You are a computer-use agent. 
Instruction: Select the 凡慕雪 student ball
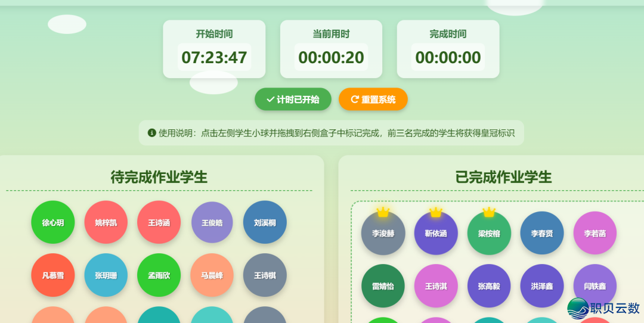[x=53, y=275]
